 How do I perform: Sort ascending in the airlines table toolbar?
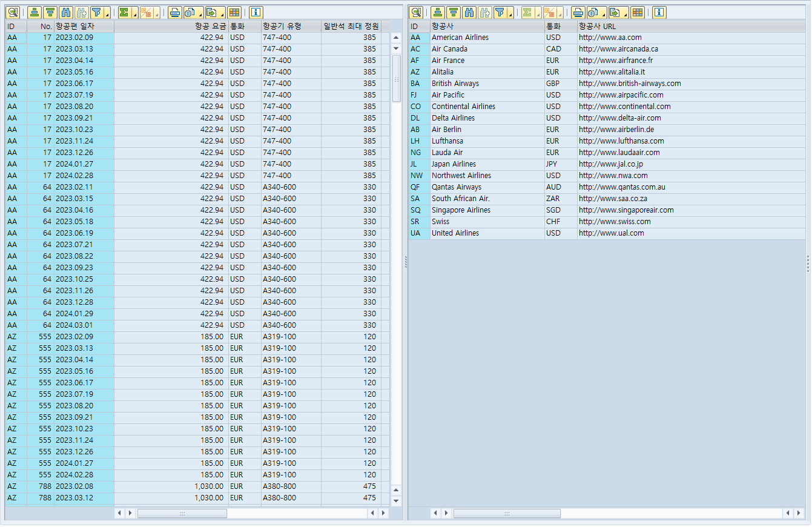pyautogui.click(x=438, y=12)
